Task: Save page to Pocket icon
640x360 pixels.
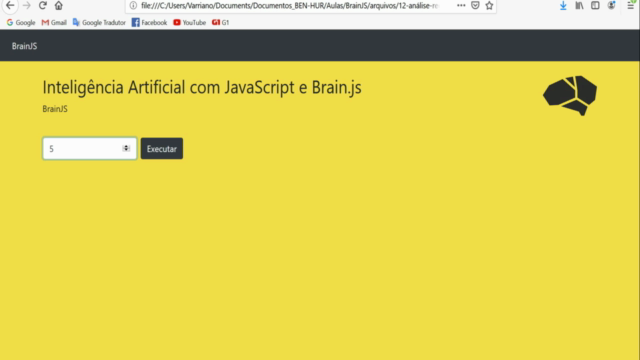Action: [475, 5]
